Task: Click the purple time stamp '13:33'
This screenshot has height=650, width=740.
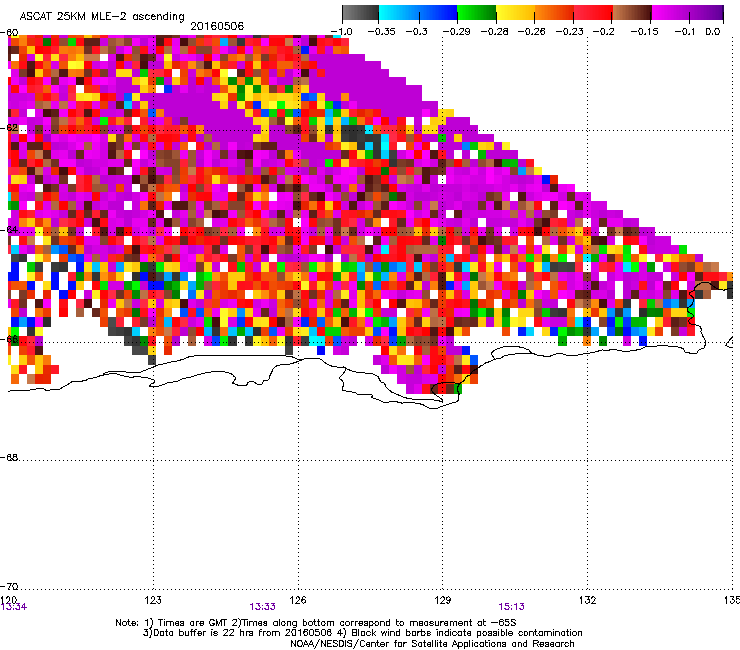Action: [262, 607]
